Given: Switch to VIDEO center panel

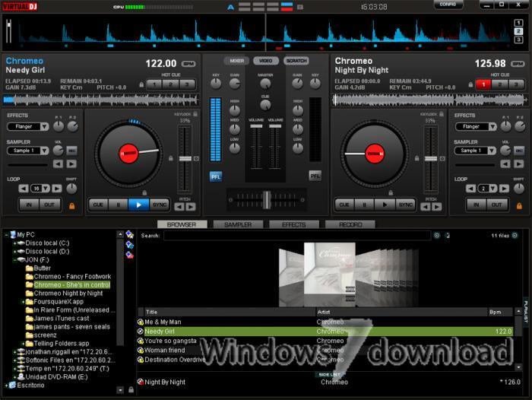Looking at the screenshot, I should click(266, 61).
